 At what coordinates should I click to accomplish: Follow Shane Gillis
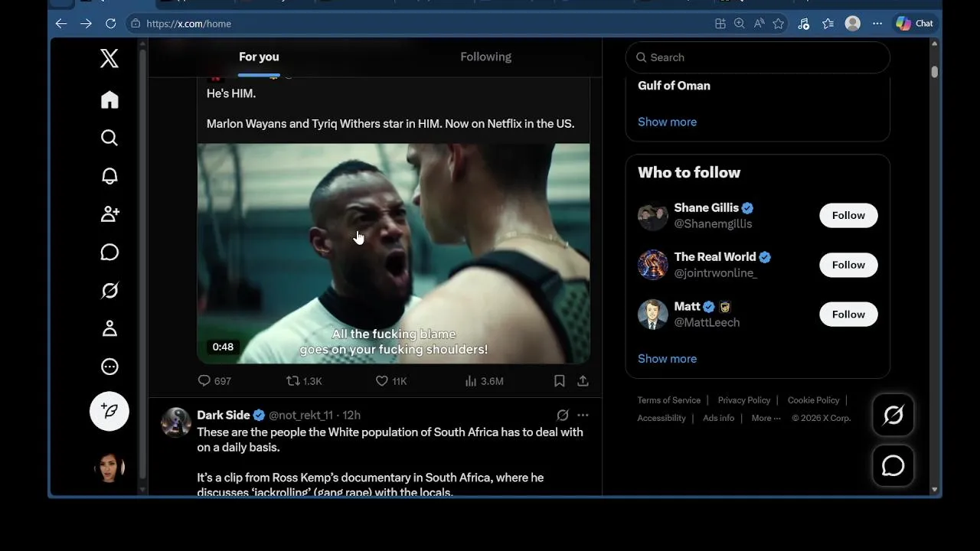coord(848,215)
